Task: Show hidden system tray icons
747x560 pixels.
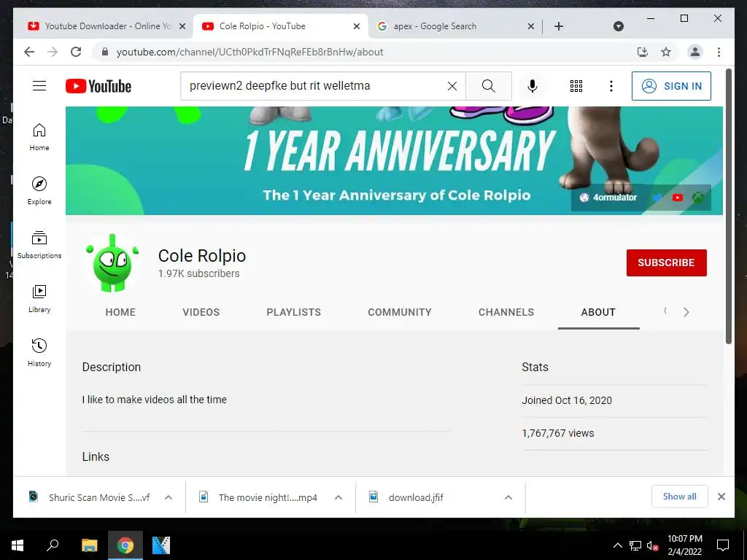Action: (617, 545)
